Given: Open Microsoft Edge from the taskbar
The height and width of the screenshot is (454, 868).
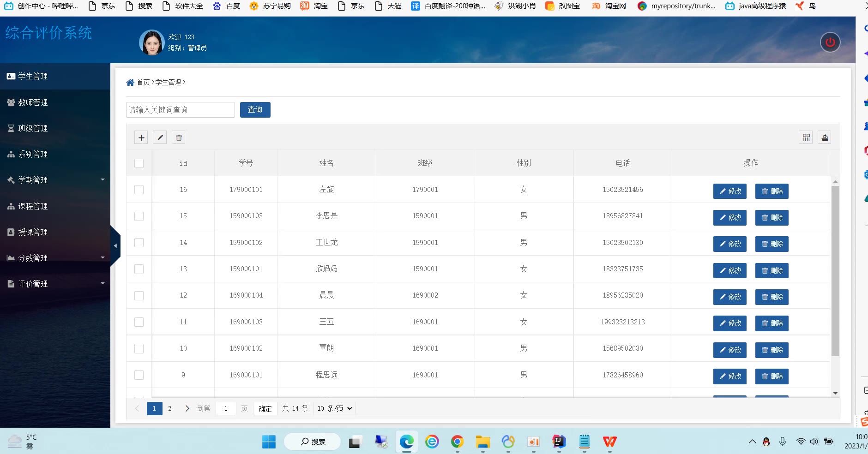Looking at the screenshot, I should tap(406, 442).
